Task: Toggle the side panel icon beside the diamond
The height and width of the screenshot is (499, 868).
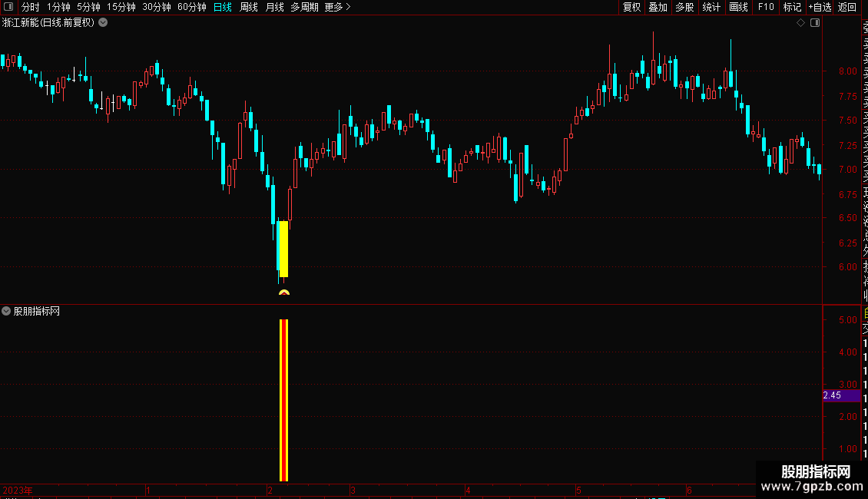Action: (815, 23)
